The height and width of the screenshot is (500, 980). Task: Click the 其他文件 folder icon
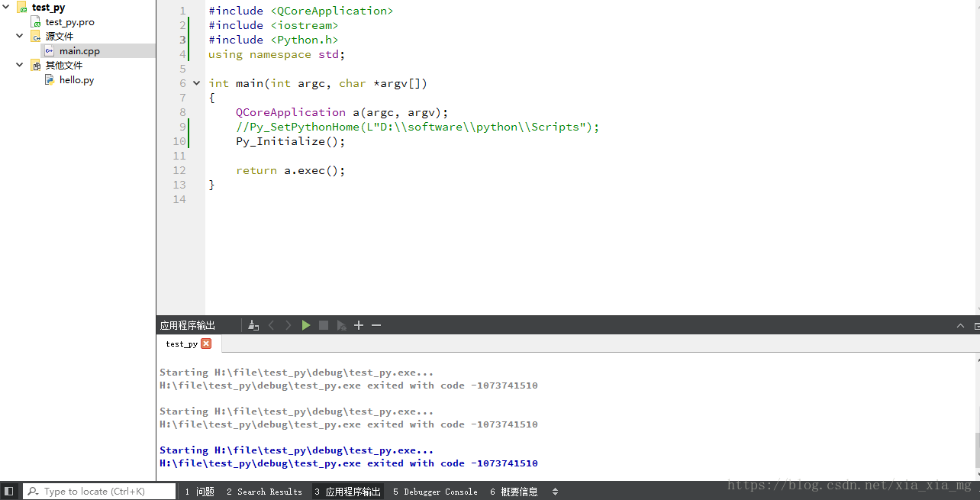click(35, 66)
